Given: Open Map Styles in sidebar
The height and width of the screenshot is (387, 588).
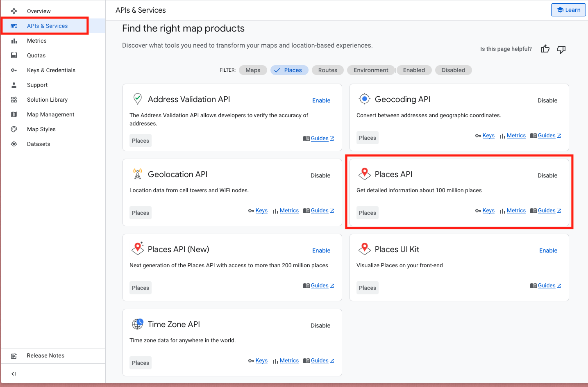Looking at the screenshot, I should click(41, 129).
